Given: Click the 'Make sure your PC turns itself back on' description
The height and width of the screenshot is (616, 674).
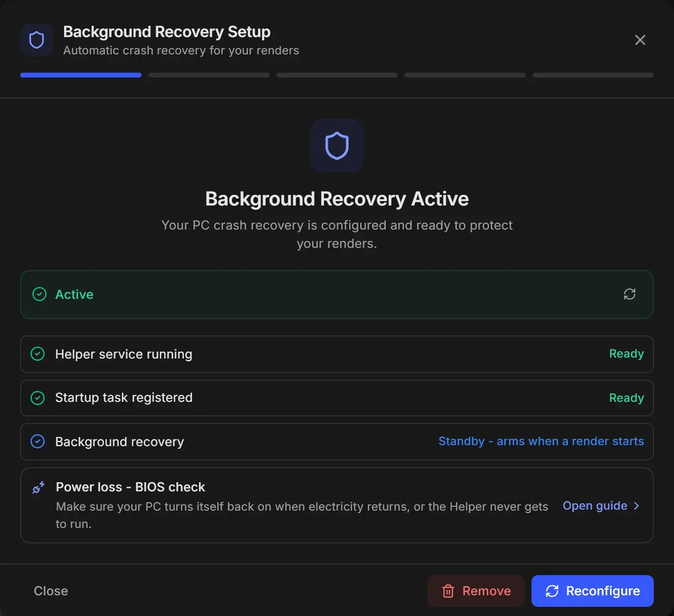Looking at the screenshot, I should (302, 515).
